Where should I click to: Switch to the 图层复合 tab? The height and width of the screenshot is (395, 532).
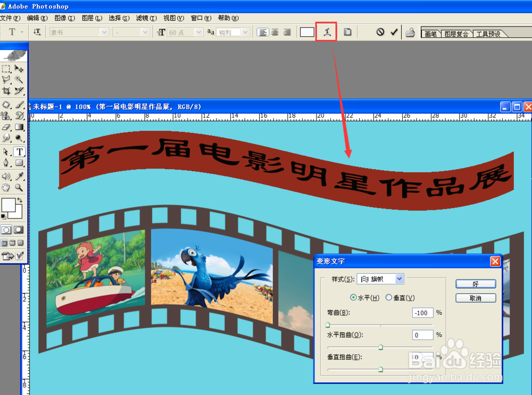click(x=456, y=33)
